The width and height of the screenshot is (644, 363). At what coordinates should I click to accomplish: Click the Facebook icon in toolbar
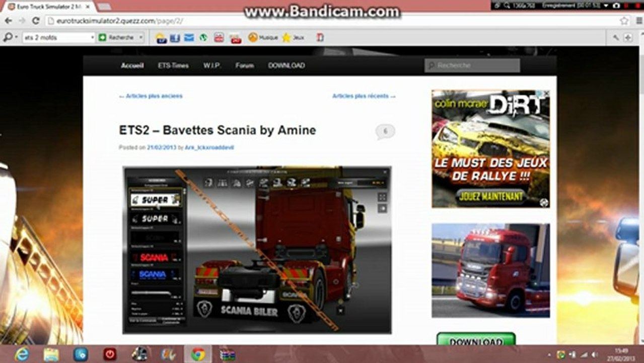pyautogui.click(x=175, y=38)
